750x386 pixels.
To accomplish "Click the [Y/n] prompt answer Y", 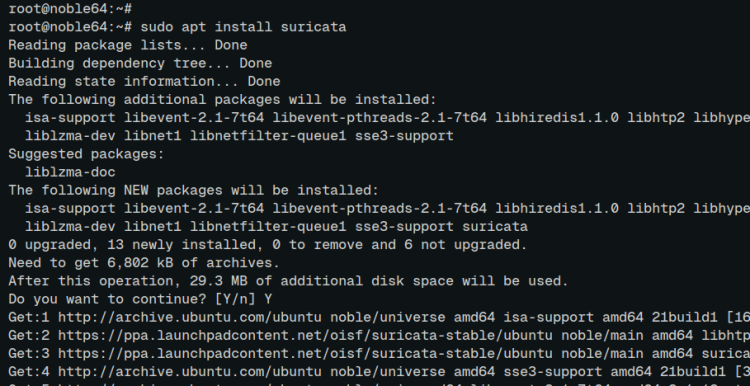I will pos(268,299).
